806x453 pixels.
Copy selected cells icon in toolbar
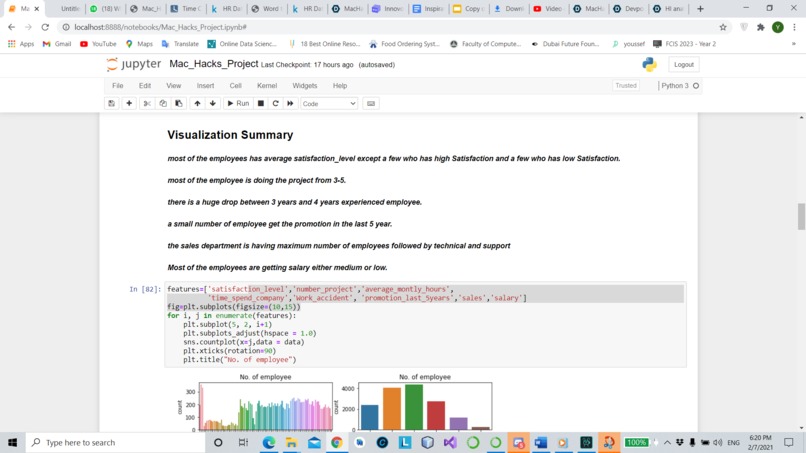click(x=163, y=103)
